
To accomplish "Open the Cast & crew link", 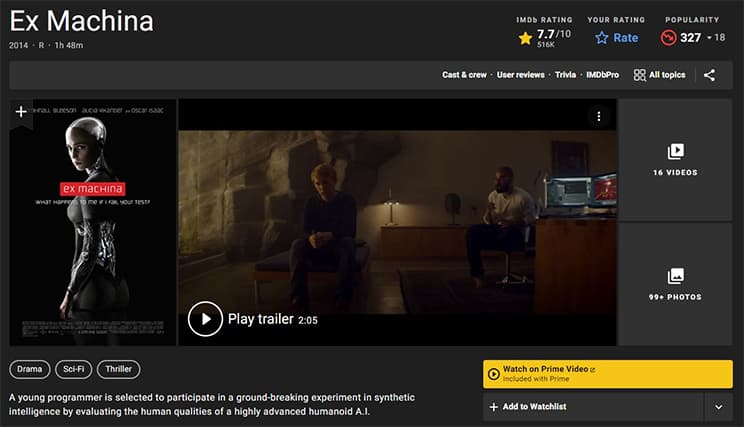I will click(x=464, y=75).
